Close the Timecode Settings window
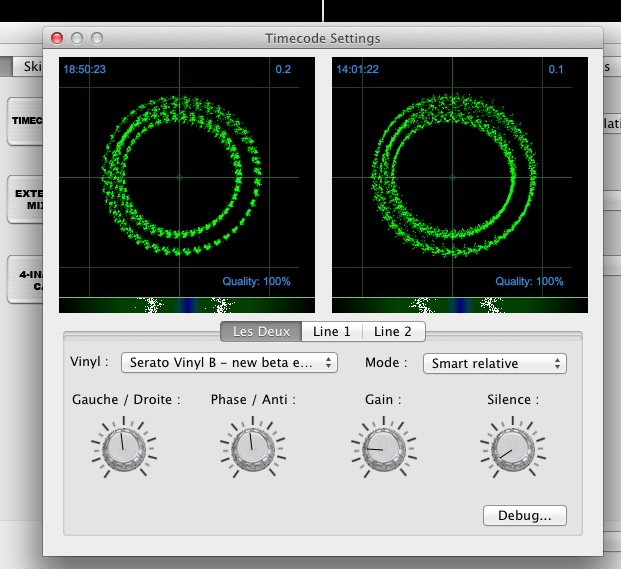Viewport: 621px width, 569px height. pos(57,38)
